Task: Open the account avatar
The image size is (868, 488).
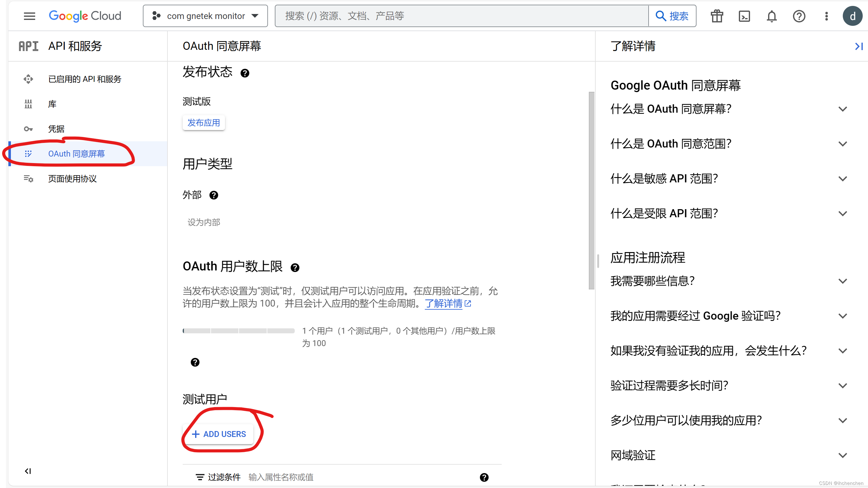Action: pyautogui.click(x=852, y=16)
